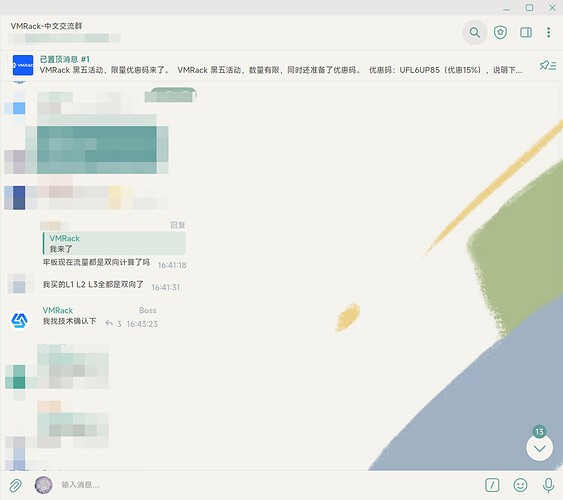Image resolution: width=563 pixels, height=500 pixels.
Task: Click the 回复 label above quoted reply
Action: click(178, 225)
